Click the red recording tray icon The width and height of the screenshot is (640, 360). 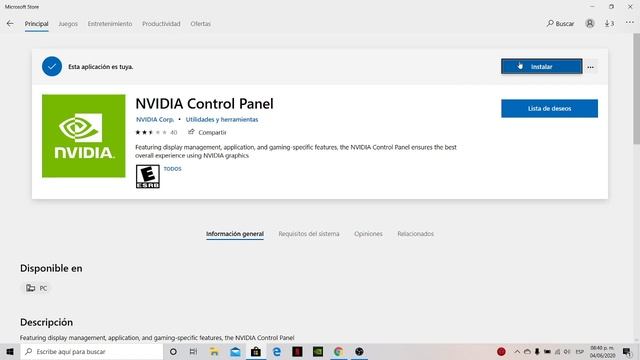pyautogui.click(x=501, y=351)
